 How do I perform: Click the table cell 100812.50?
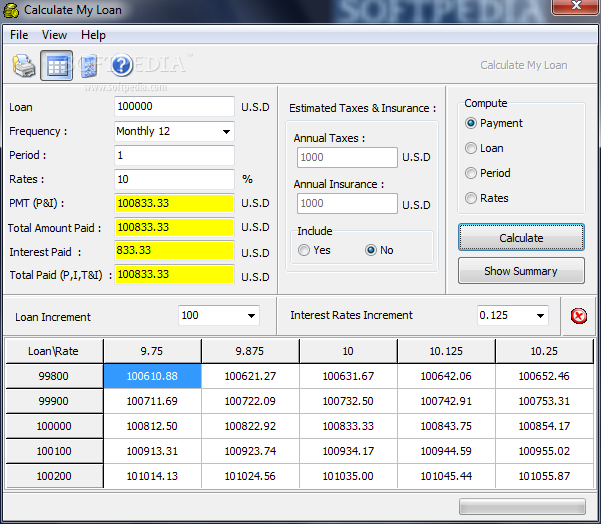coord(152,426)
